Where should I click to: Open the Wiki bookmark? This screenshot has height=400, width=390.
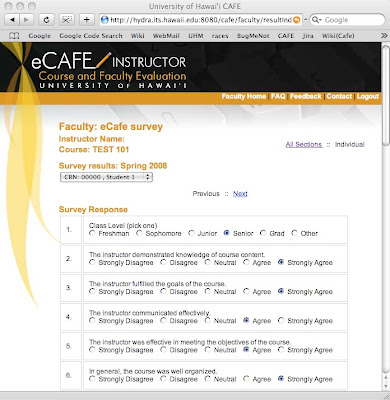click(138, 36)
